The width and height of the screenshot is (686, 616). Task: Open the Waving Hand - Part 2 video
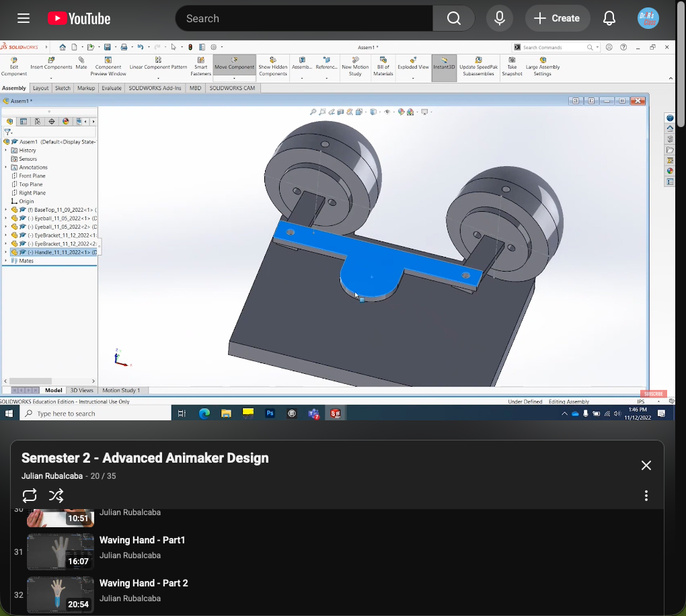[143, 583]
